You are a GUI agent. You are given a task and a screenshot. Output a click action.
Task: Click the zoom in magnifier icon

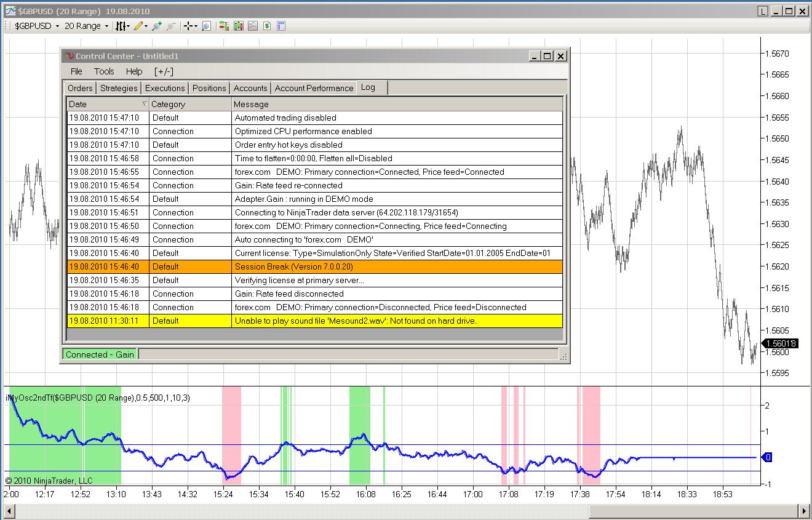pyautogui.click(x=156, y=26)
